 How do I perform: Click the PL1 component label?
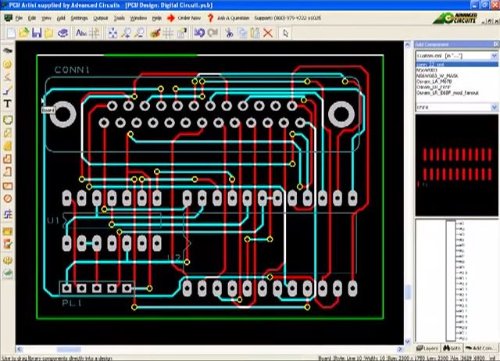click(72, 303)
